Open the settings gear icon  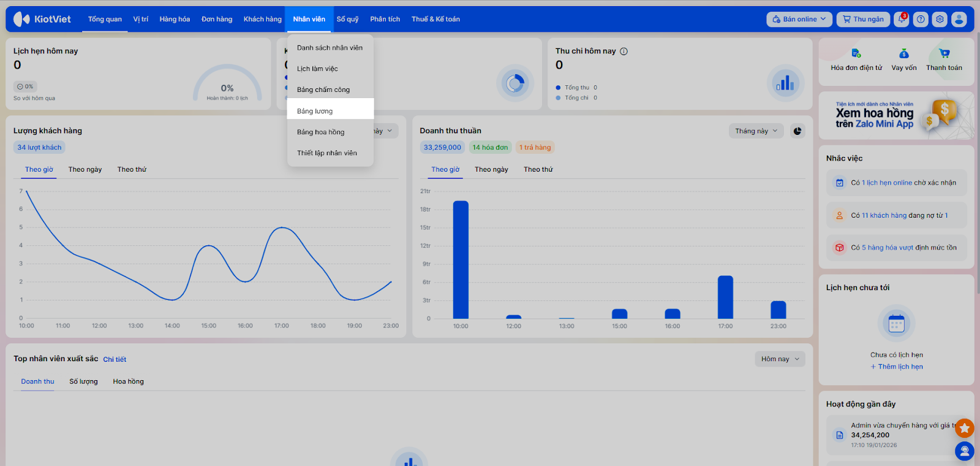[940, 19]
